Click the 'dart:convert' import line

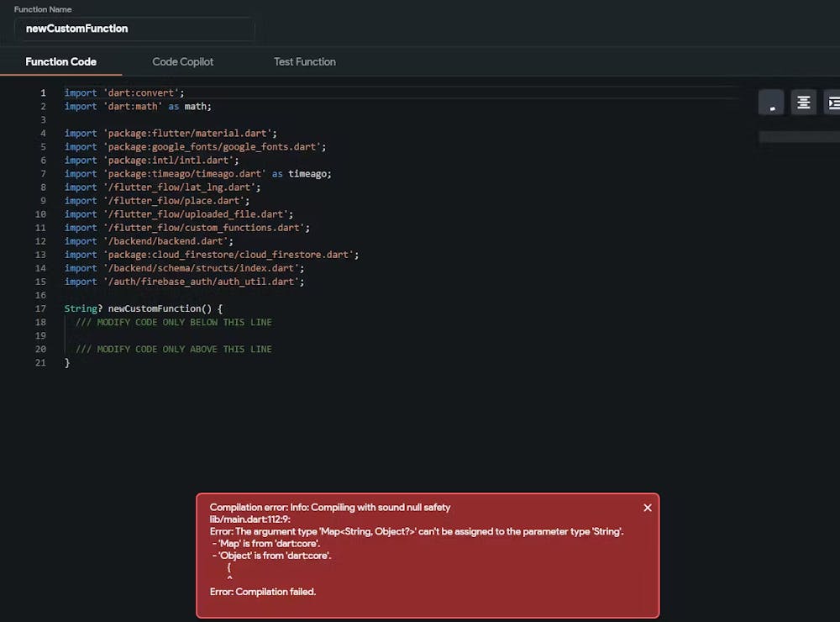(x=124, y=92)
